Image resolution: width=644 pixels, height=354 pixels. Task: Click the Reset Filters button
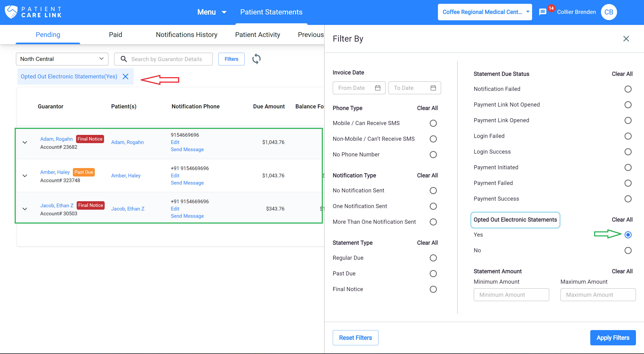pyautogui.click(x=355, y=338)
